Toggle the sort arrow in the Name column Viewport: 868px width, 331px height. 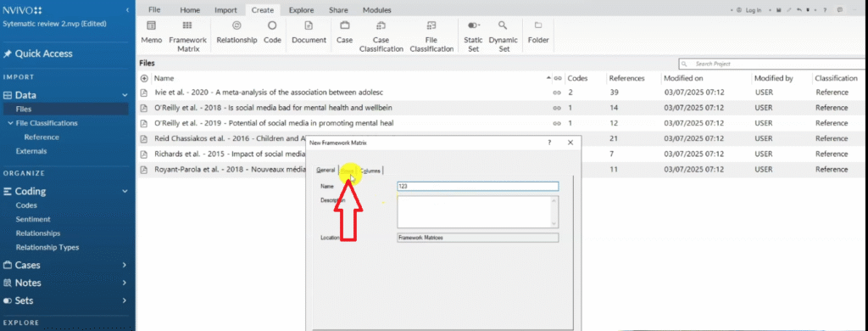(x=548, y=78)
